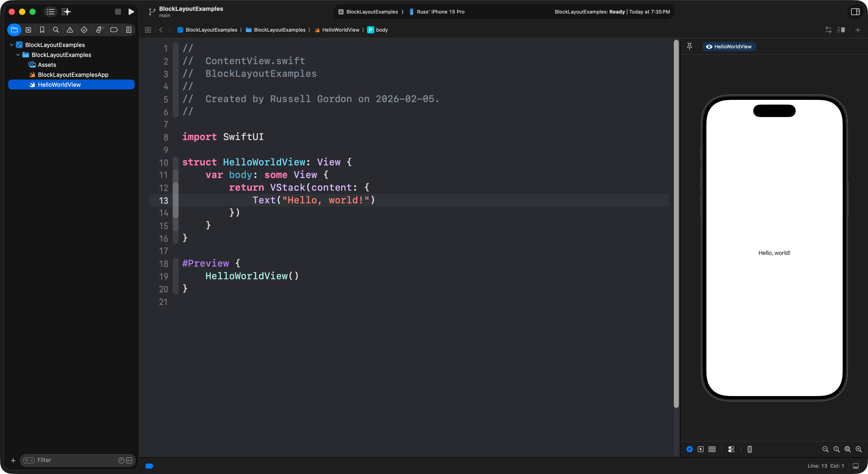Open the Issue navigator warning icon
This screenshot has width=868, height=474.
[x=70, y=30]
